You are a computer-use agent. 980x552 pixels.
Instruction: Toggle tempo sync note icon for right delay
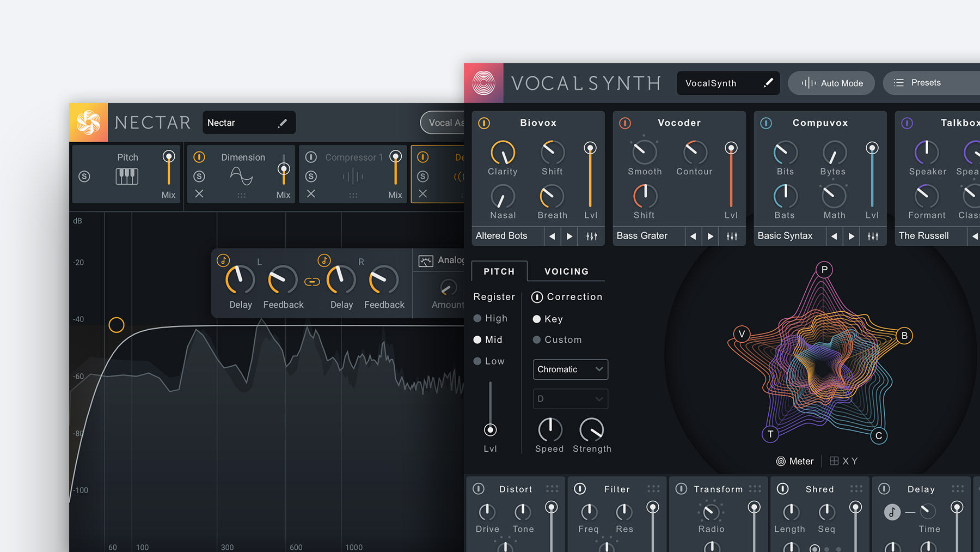tap(324, 260)
